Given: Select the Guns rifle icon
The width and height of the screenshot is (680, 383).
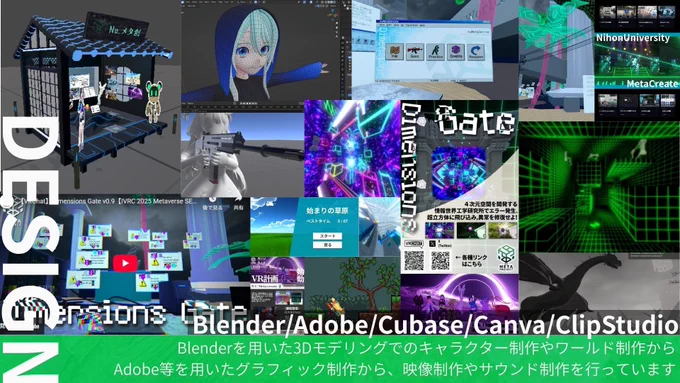Looking at the screenshot, I should [x=415, y=52].
